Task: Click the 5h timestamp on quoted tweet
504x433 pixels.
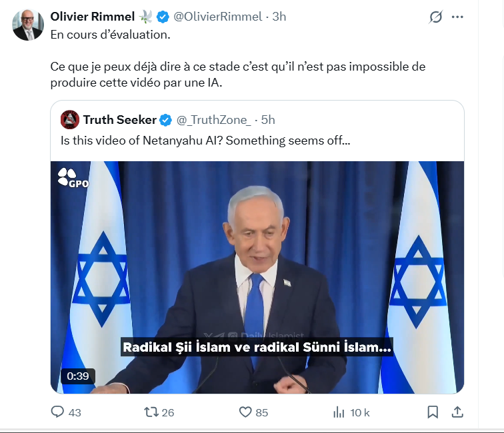Action: pos(267,120)
